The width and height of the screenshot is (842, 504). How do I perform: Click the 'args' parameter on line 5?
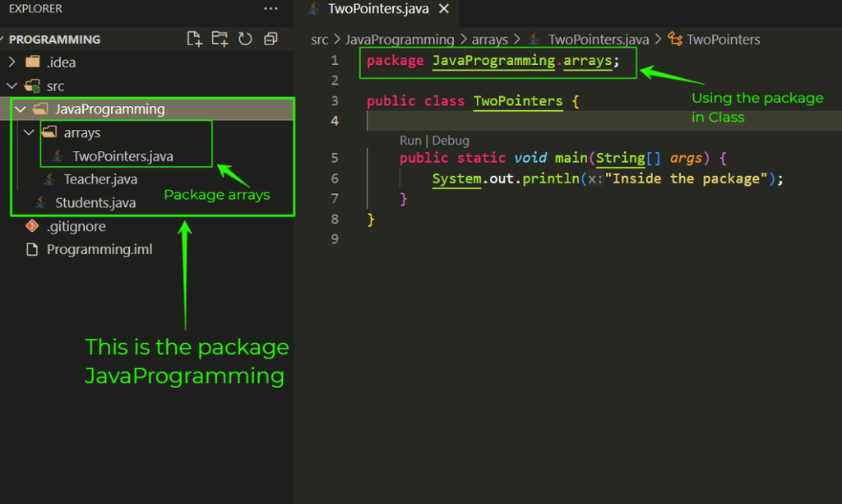[686, 159]
